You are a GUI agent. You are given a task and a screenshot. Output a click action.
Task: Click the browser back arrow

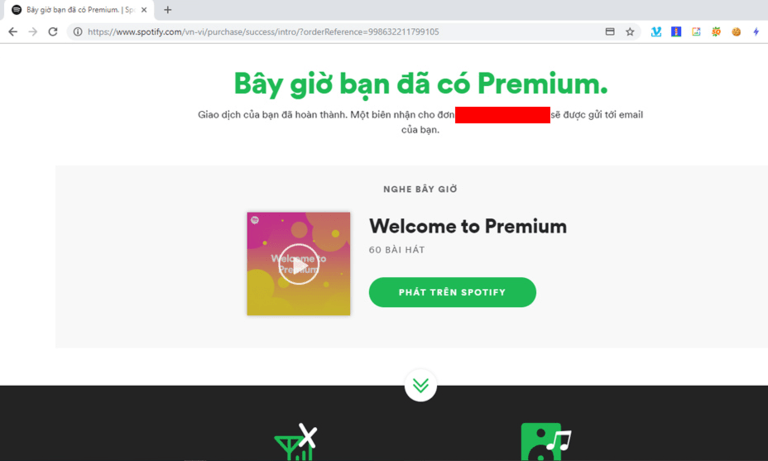pyautogui.click(x=13, y=32)
